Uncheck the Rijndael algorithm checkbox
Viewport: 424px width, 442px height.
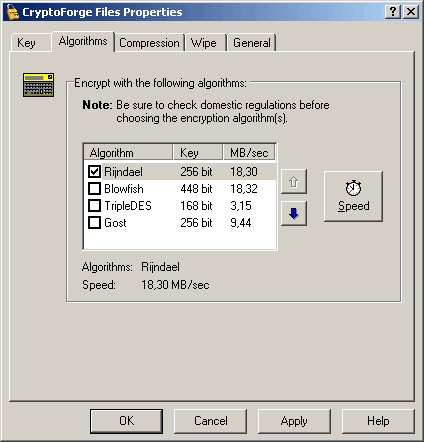coord(94,172)
